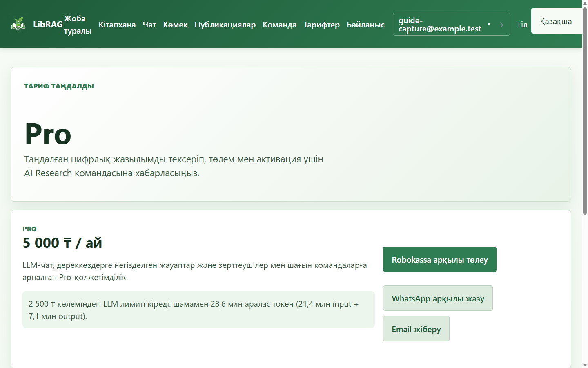The height and width of the screenshot is (368, 588).
Task: Click the LibRAG book logo icon
Action: point(18,24)
